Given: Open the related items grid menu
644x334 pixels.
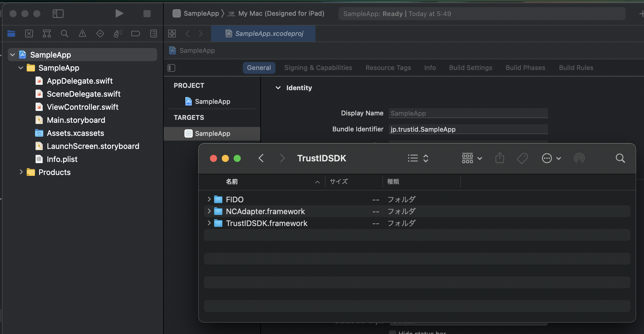Looking at the screenshot, I should (x=172, y=34).
